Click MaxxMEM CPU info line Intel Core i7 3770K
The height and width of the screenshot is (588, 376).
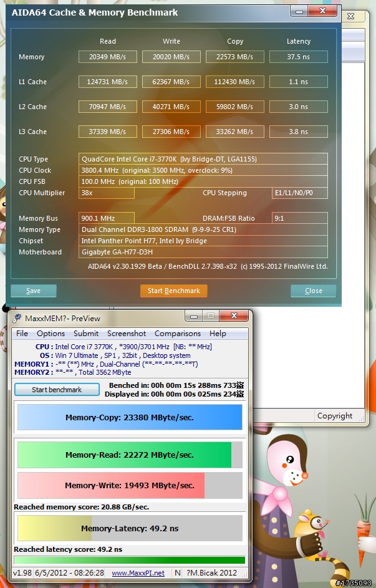point(123,347)
